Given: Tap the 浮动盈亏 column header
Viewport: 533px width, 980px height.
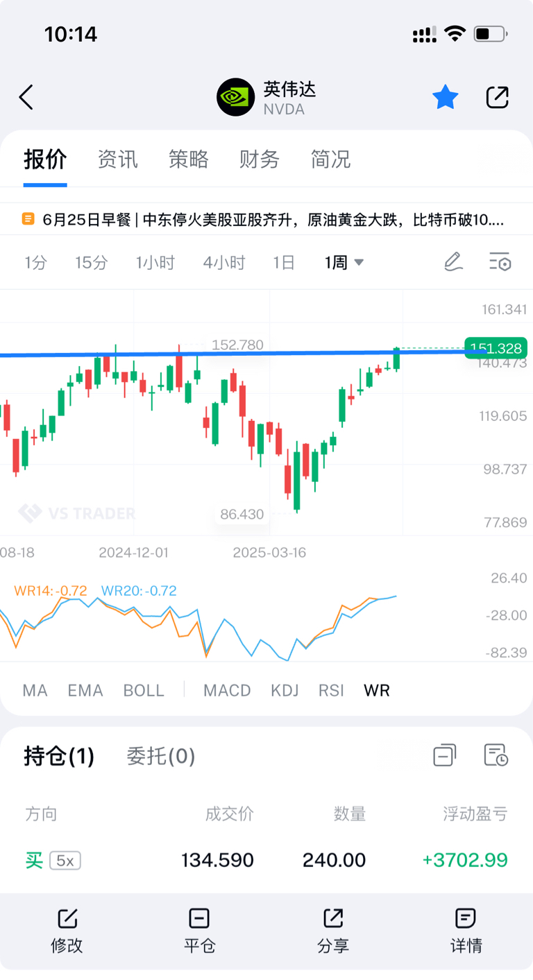Looking at the screenshot, I should (475, 814).
